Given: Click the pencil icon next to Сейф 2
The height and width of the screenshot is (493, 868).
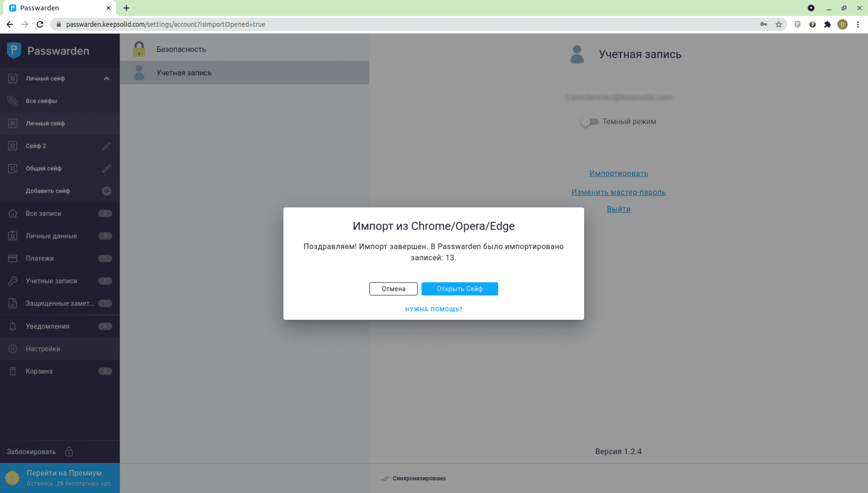Looking at the screenshot, I should (x=107, y=146).
